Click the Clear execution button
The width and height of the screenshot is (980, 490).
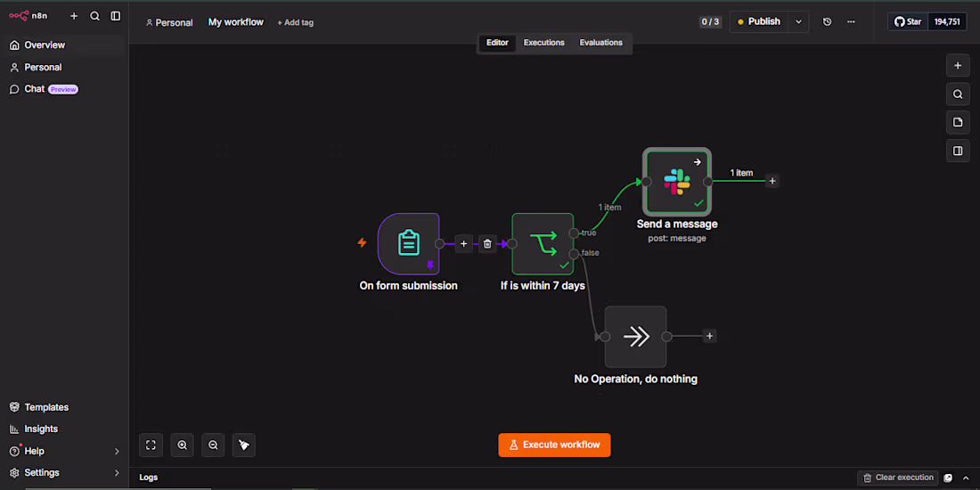coord(898,478)
